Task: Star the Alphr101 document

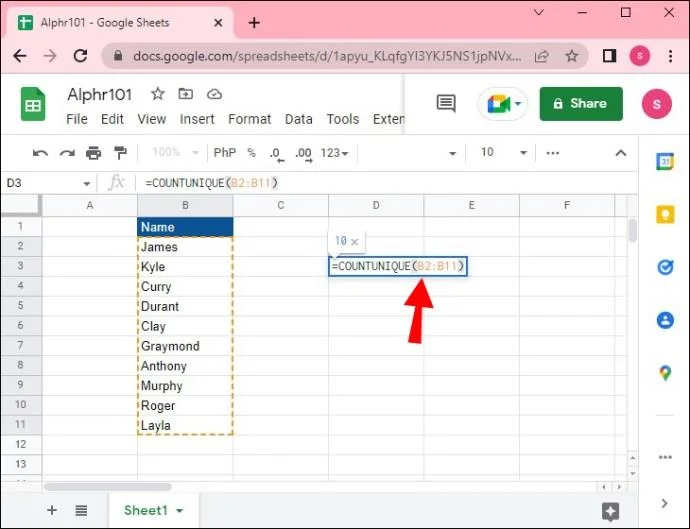Action: pyautogui.click(x=158, y=94)
